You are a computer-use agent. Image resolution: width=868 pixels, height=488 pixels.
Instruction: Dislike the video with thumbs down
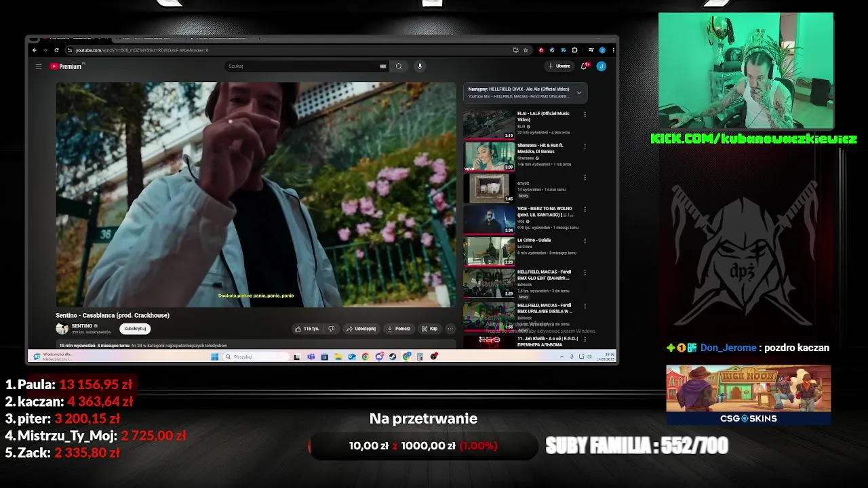click(331, 329)
